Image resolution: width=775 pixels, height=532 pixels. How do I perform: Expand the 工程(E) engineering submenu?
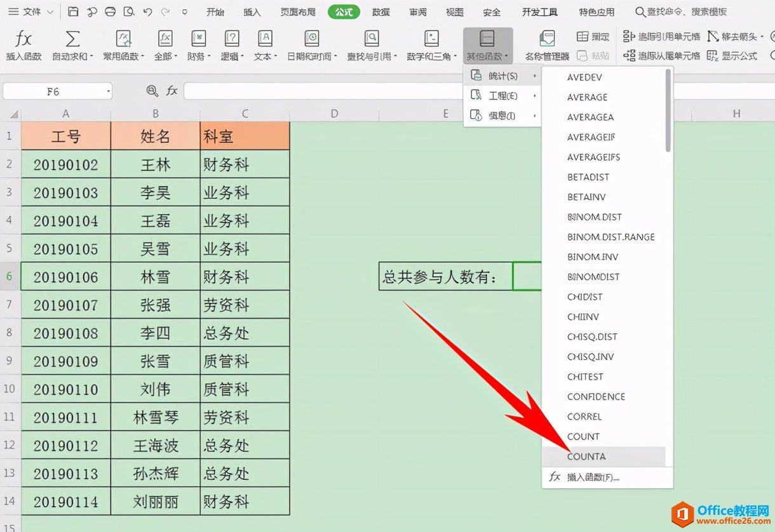502,96
